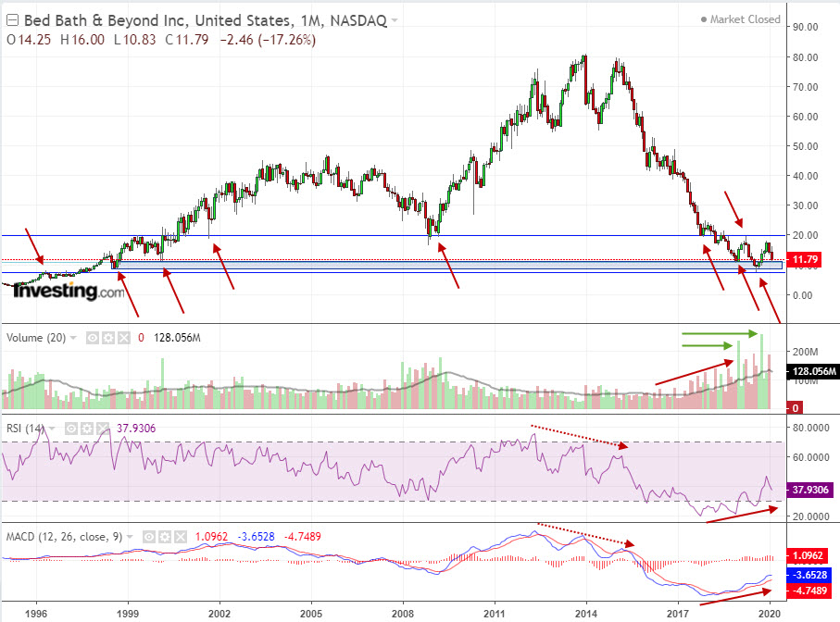Click the change value −2.46 (−17.26%)
The height and width of the screenshot is (622, 840).
(268, 40)
